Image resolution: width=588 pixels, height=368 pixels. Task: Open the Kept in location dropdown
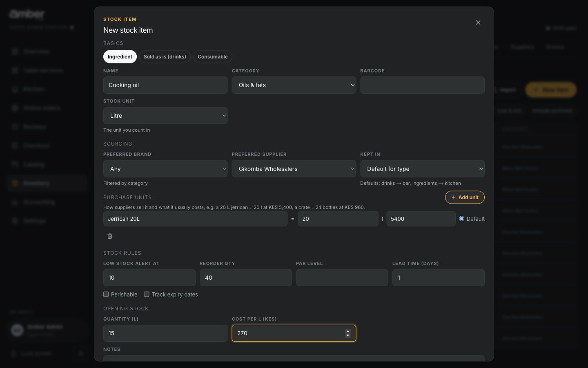tap(422, 169)
